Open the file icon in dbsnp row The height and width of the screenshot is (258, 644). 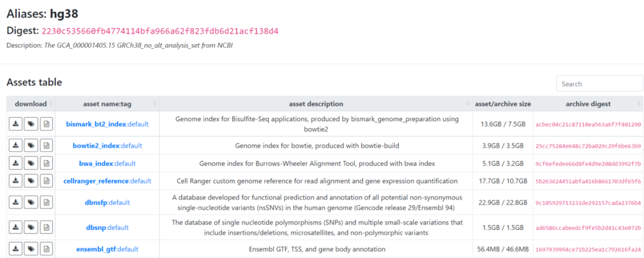47,228
